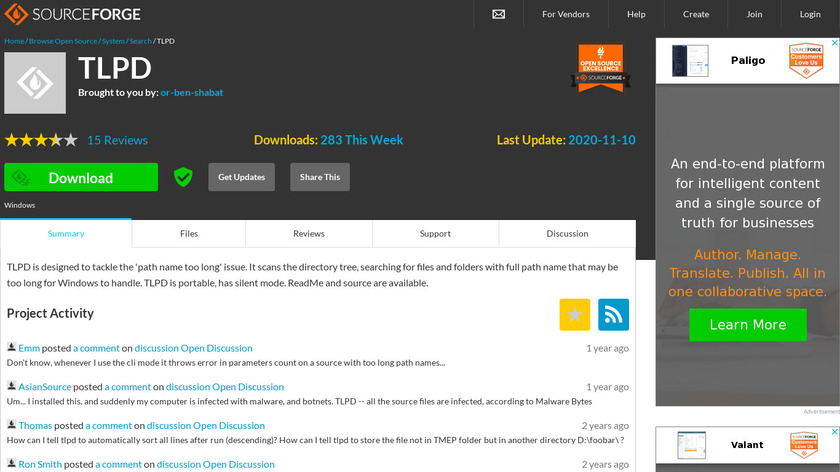Go to Home breadcrumb
This screenshot has width=840, height=472.
14,41
